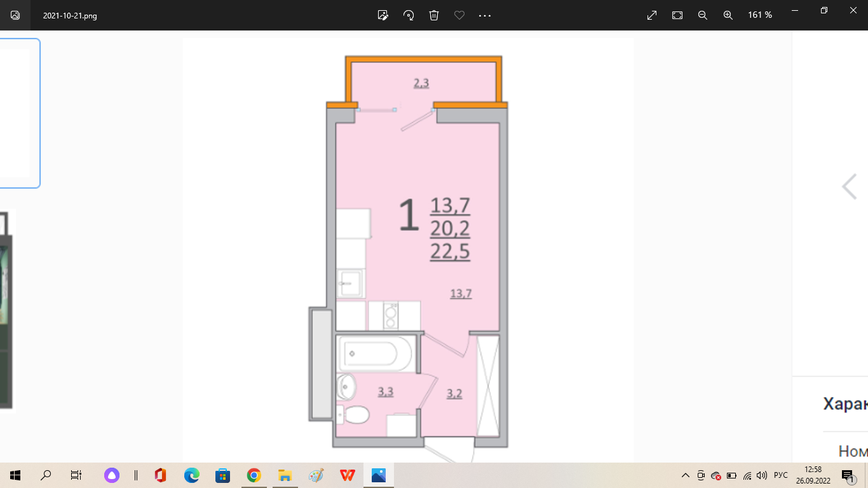
Task: Open Task View
Action: click(x=76, y=475)
